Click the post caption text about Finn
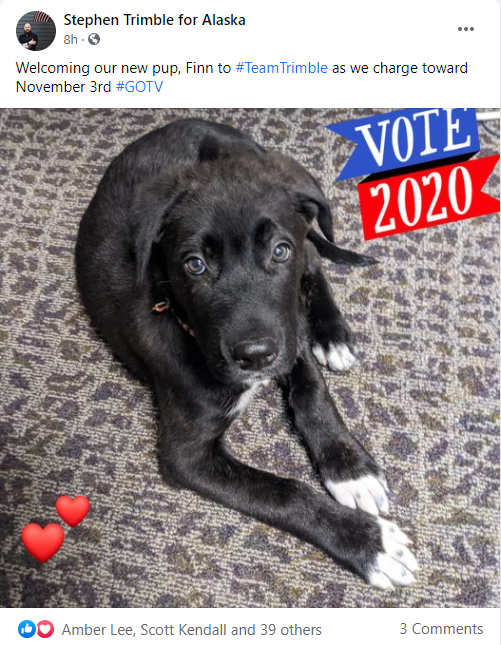 (242, 77)
